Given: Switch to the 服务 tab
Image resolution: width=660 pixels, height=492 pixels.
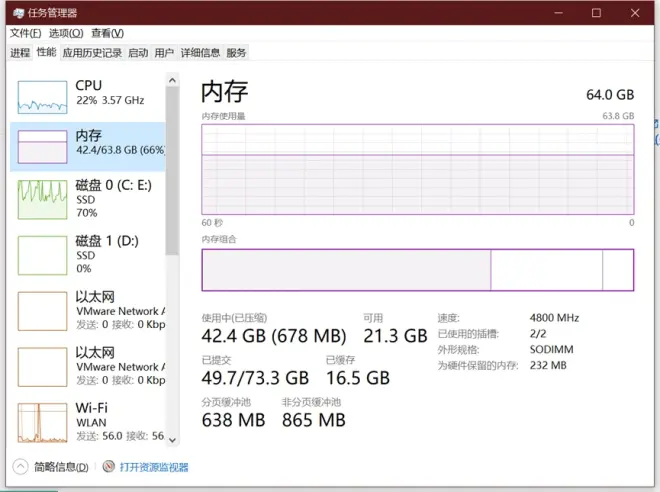Looking at the screenshot, I should [x=236, y=53].
